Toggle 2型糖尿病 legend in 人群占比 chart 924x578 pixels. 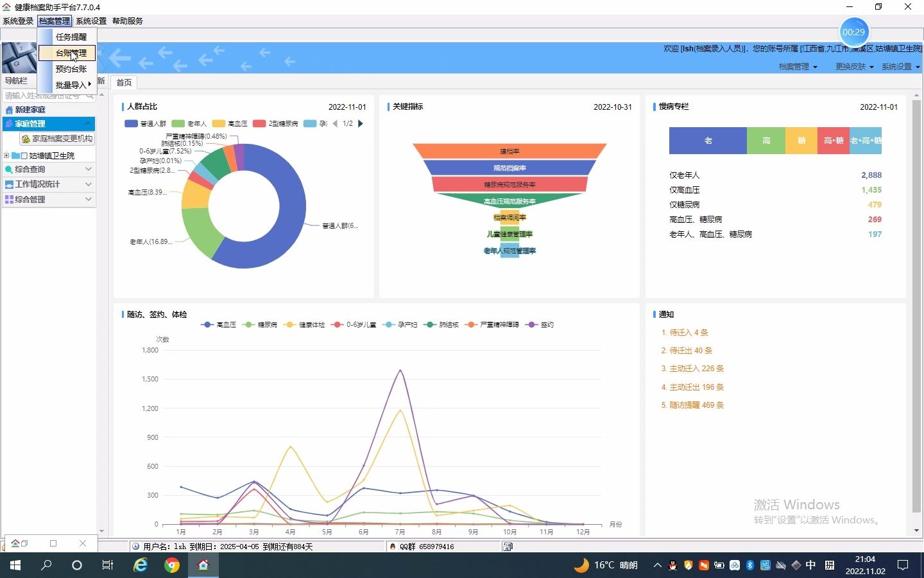coord(275,123)
